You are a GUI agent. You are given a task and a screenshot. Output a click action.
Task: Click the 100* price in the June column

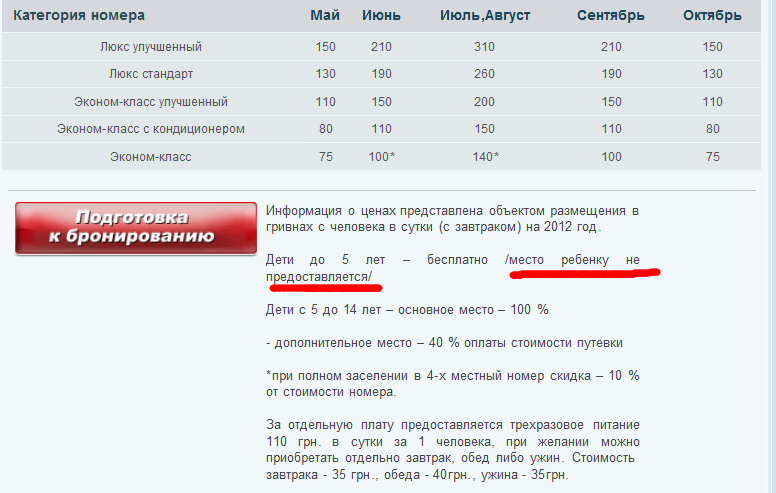(382, 157)
